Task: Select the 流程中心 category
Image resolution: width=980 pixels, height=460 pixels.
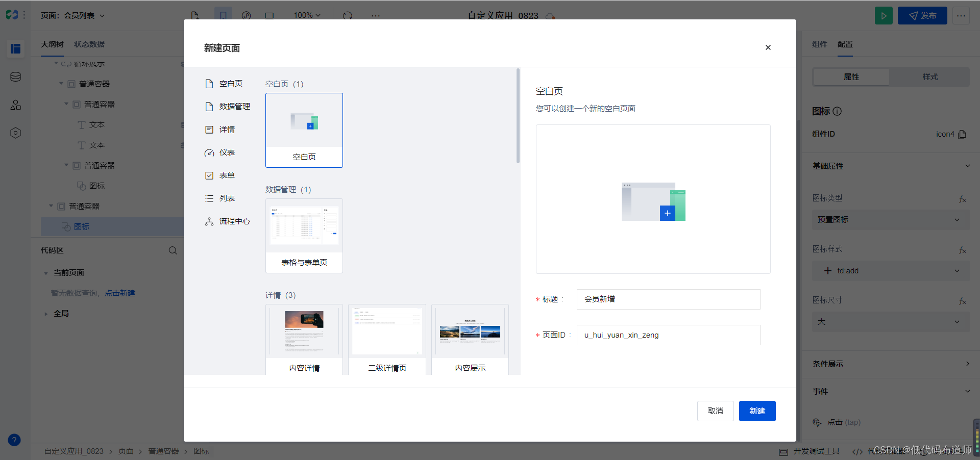Action: pyautogui.click(x=228, y=221)
